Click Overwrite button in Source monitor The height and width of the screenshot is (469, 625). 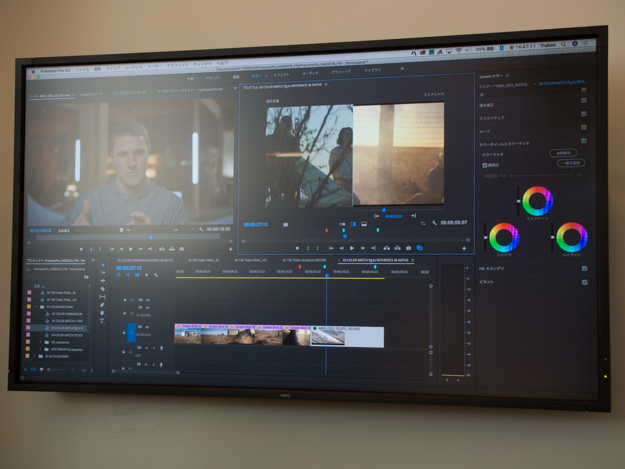[172, 249]
